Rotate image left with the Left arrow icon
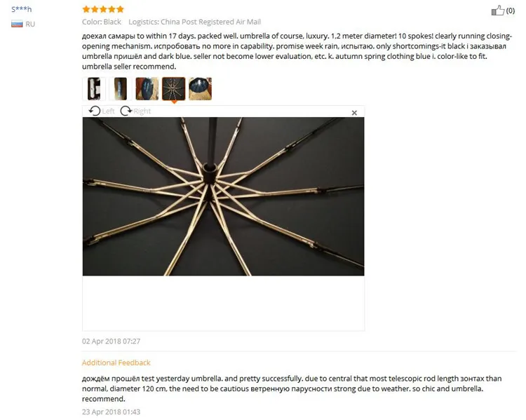Viewport: 526px width, 420px height. coord(95,111)
